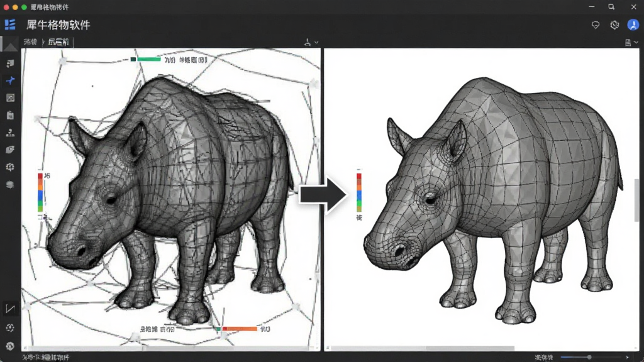Screen dimensions: 644x362
Task: Click the blue app logo beside the title
Action: tap(10, 25)
